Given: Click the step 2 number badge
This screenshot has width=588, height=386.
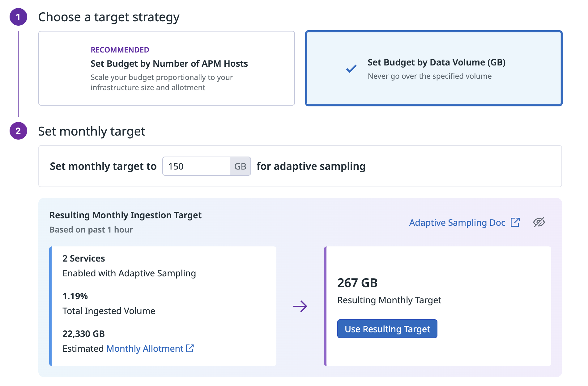Looking at the screenshot, I should pos(18,131).
